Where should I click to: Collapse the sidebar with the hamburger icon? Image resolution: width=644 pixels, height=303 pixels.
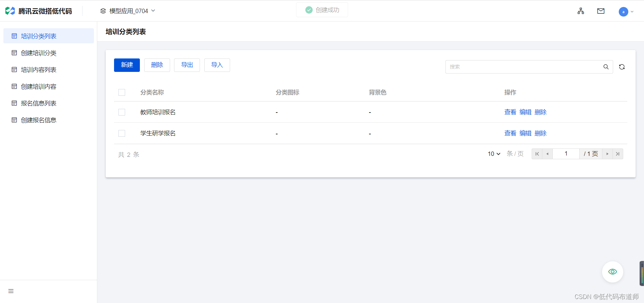click(x=11, y=291)
